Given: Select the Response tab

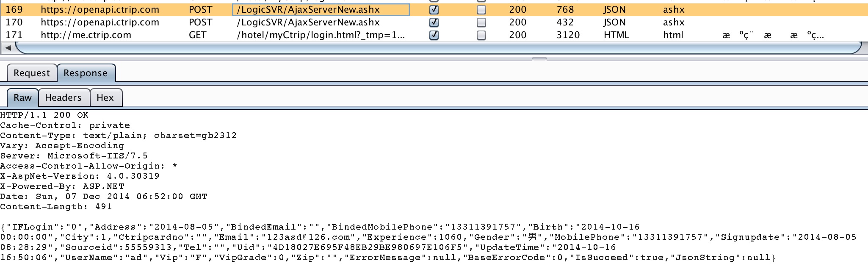Looking at the screenshot, I should click(86, 73).
